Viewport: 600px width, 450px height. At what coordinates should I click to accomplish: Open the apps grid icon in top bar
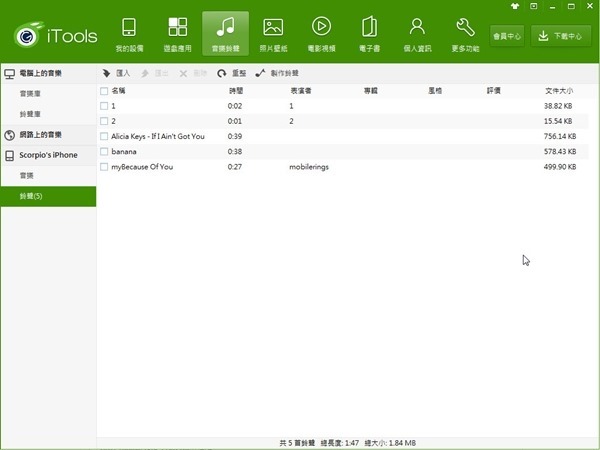177,27
